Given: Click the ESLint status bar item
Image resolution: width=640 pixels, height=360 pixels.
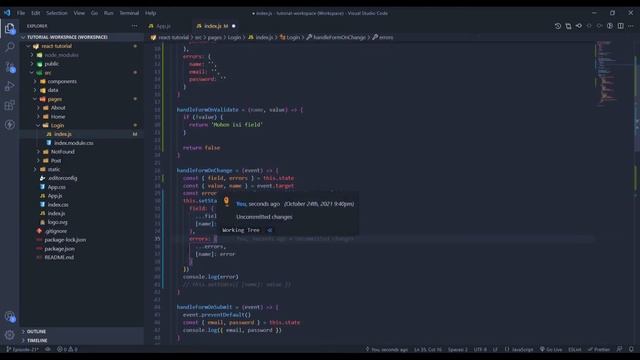Looking at the screenshot, I should [575, 349].
